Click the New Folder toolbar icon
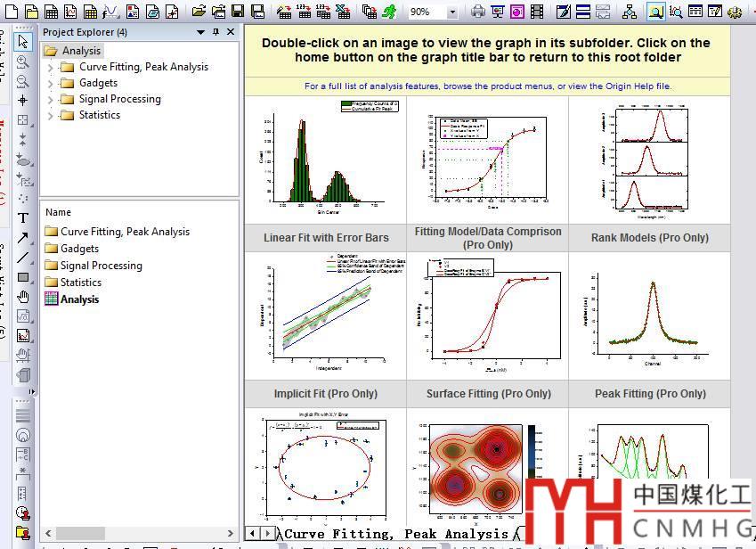This screenshot has height=549, width=756. tap(31, 12)
